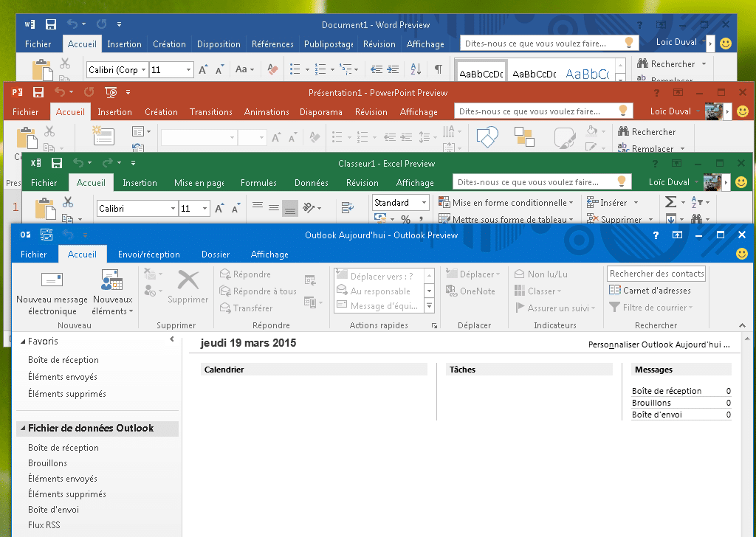This screenshot has height=537, width=756.
Task: Open the Dossier tab in Outlook
Action: click(216, 254)
